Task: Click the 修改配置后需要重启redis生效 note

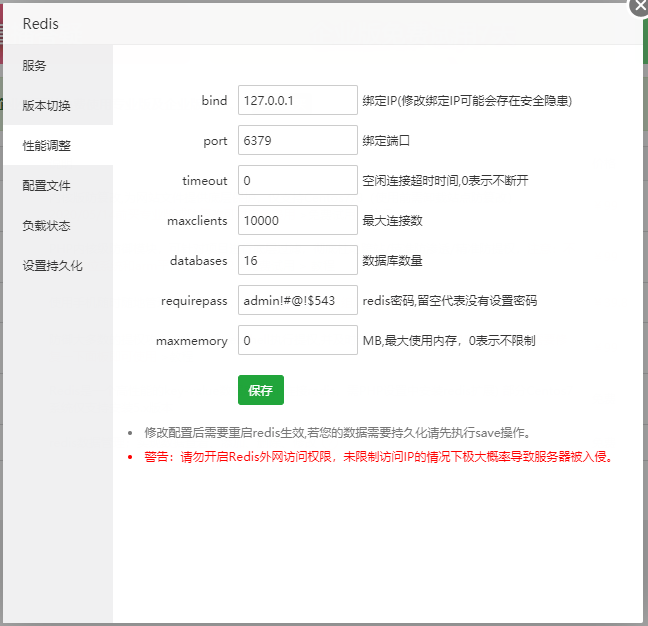Action: (337, 433)
